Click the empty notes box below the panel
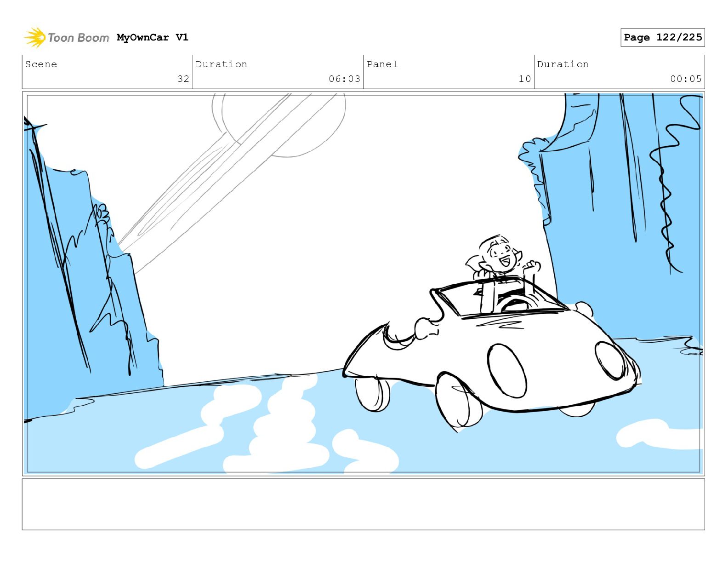 [x=363, y=504]
